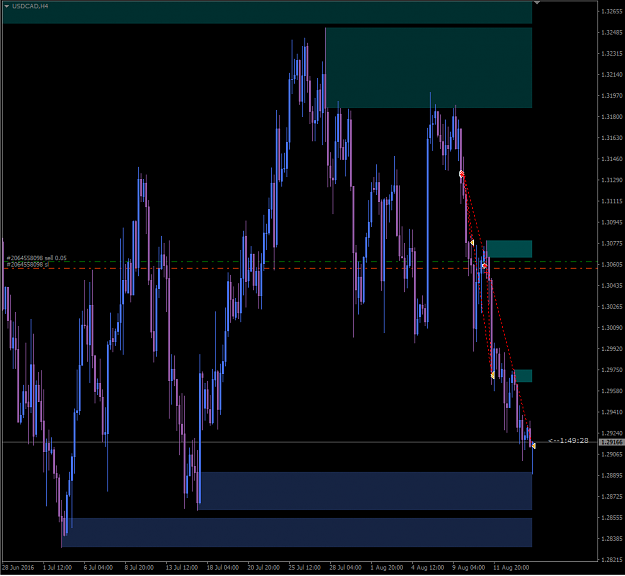Viewport: 625px width, 576px height.
Task: Click the '25 Jul 12:00' time label
Action: point(305,568)
